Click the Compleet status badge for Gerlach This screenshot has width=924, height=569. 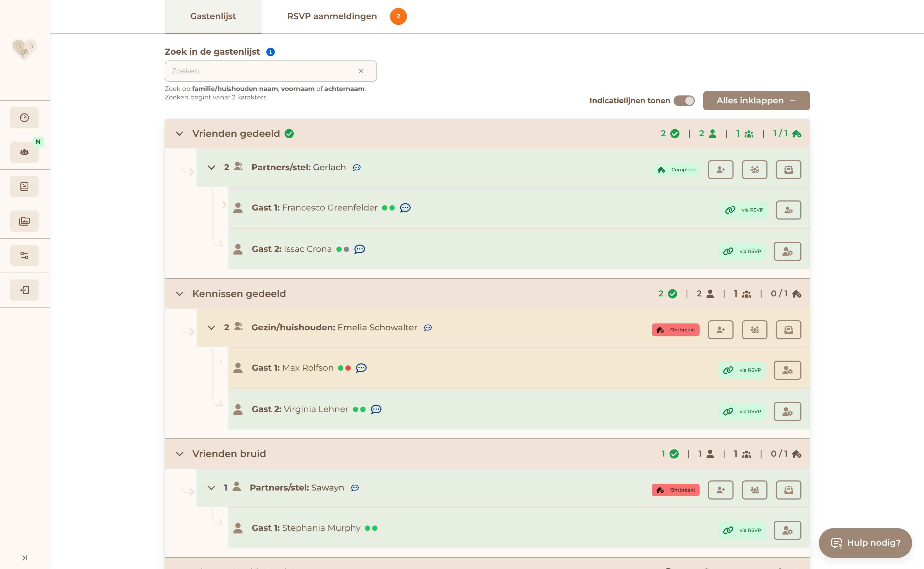pyautogui.click(x=677, y=170)
